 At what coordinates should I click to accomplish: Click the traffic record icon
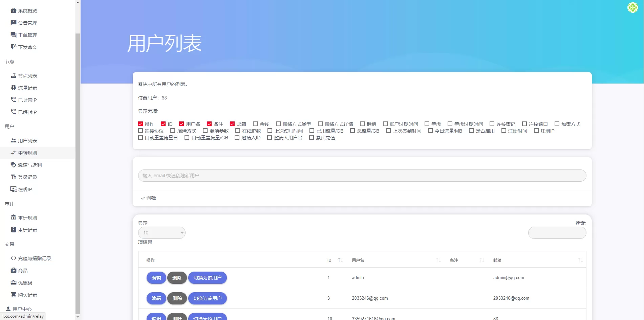[14, 88]
